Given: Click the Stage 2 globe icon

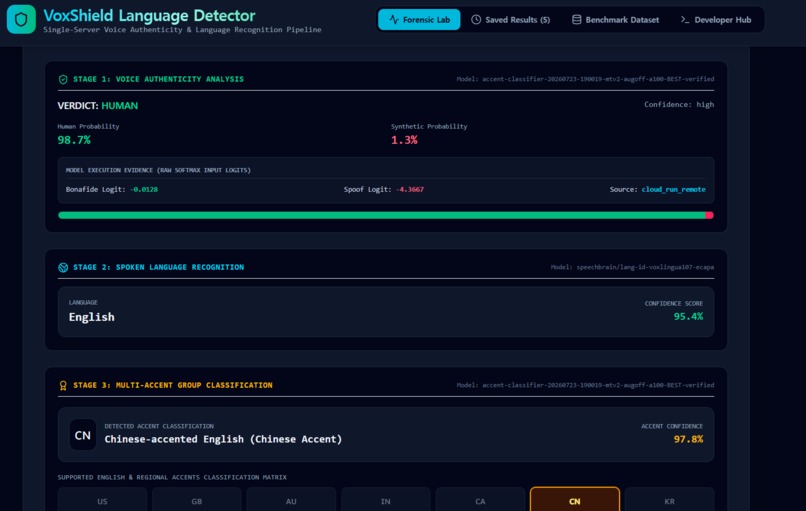Looking at the screenshot, I should [63, 267].
